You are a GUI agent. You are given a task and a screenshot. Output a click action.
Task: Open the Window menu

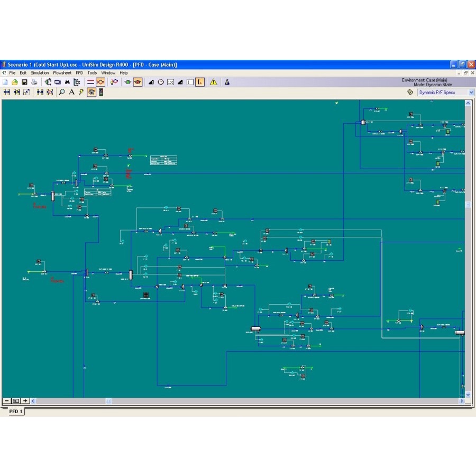(108, 73)
